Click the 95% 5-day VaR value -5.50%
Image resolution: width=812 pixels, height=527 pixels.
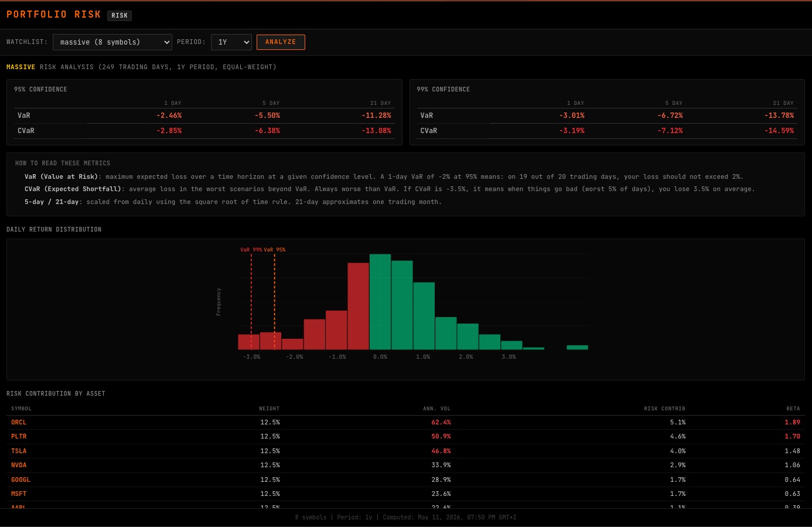click(268, 115)
